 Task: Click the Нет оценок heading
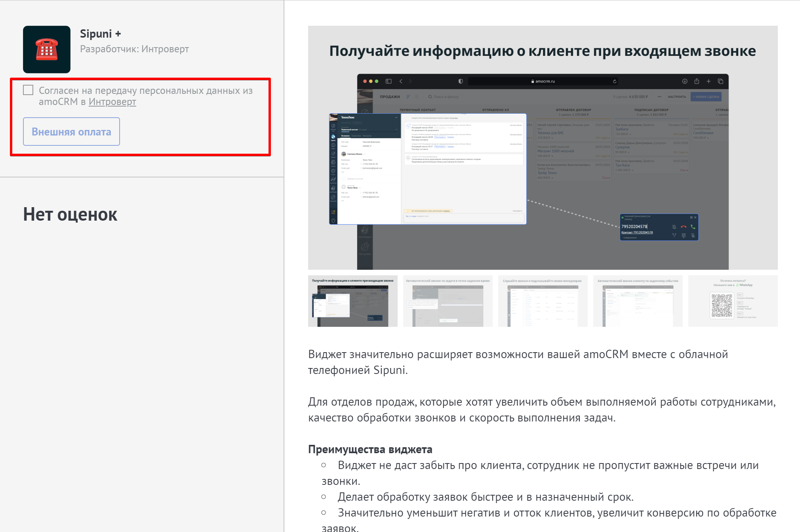(70, 214)
